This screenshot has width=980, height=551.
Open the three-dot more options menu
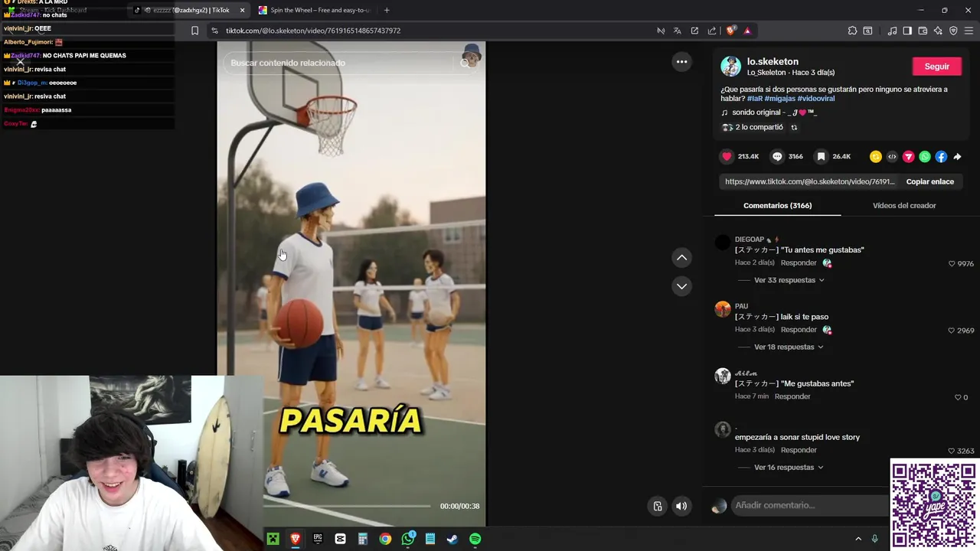pos(681,62)
